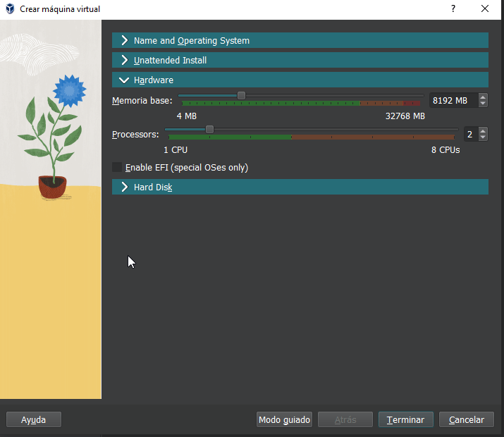The image size is (504, 437).
Task: Enable EFI special OSes checkbox
Action: (117, 168)
